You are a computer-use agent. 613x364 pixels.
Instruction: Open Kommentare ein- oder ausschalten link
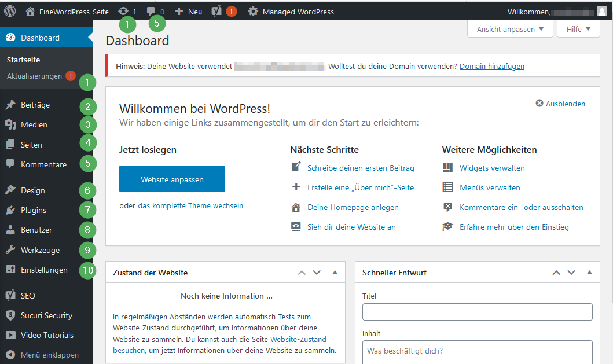tap(521, 207)
